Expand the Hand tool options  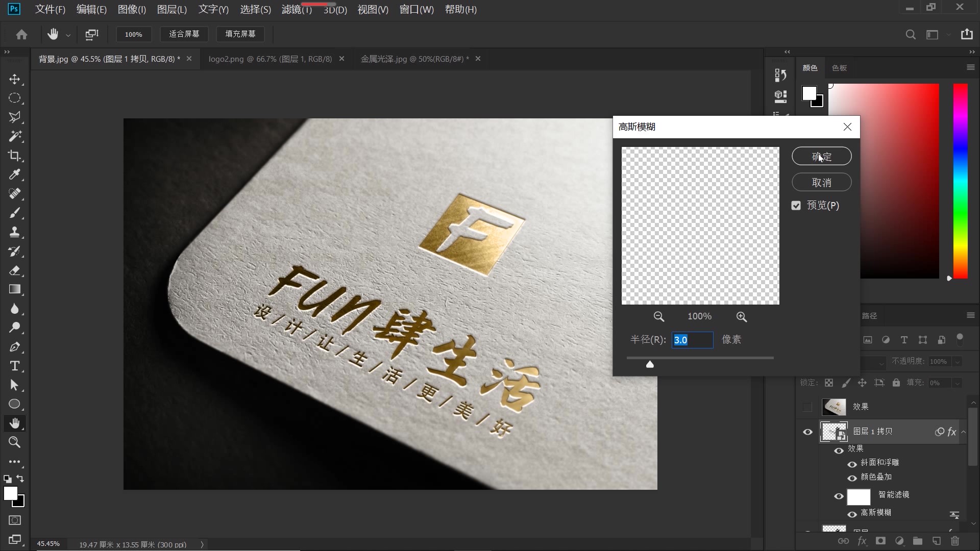pyautogui.click(x=68, y=34)
